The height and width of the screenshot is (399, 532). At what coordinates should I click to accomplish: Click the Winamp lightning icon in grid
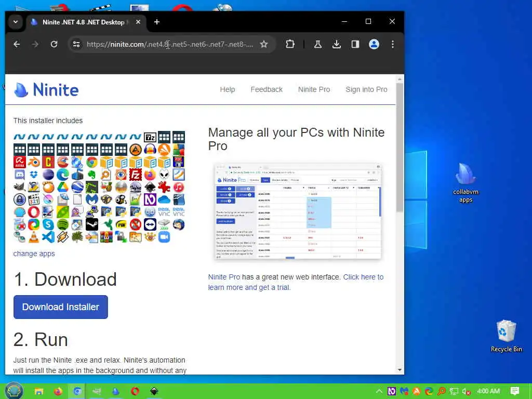63,237
